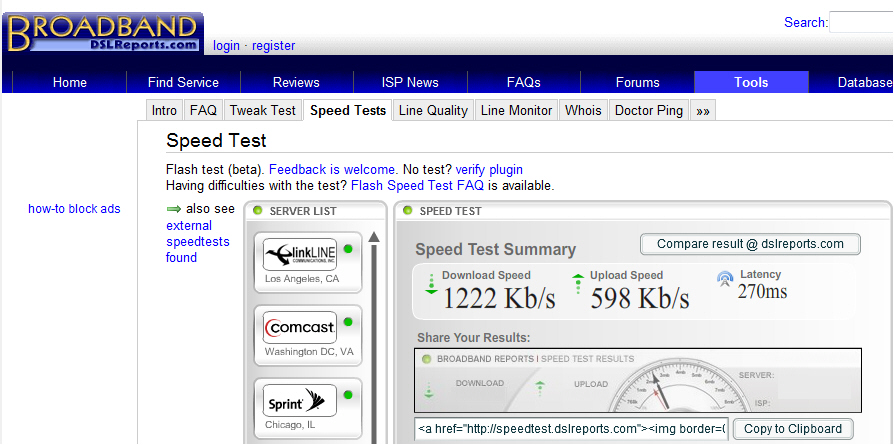The height and width of the screenshot is (445, 894).
Task: Click the 'Share Your Results:' label
Action: (474, 338)
